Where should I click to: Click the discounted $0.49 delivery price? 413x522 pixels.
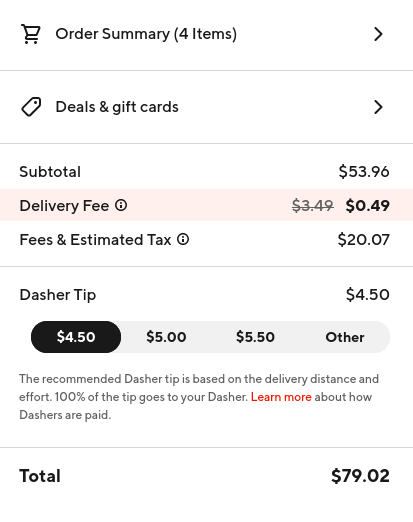coord(367,205)
